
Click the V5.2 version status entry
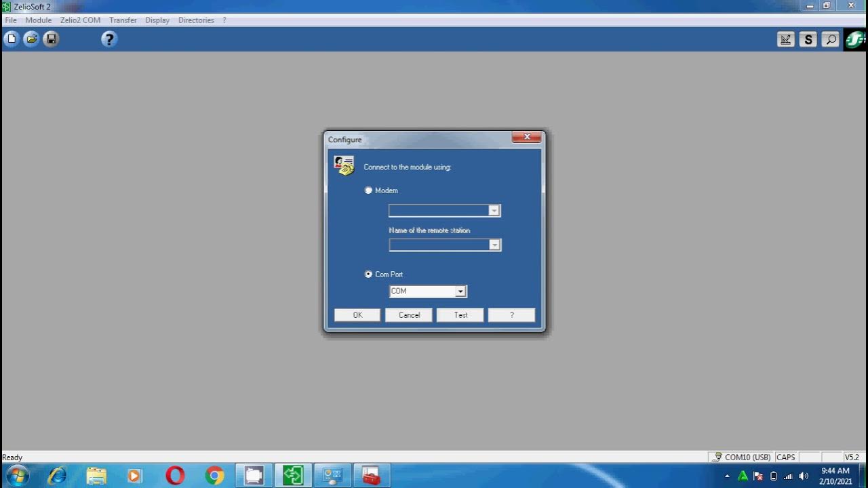852,457
